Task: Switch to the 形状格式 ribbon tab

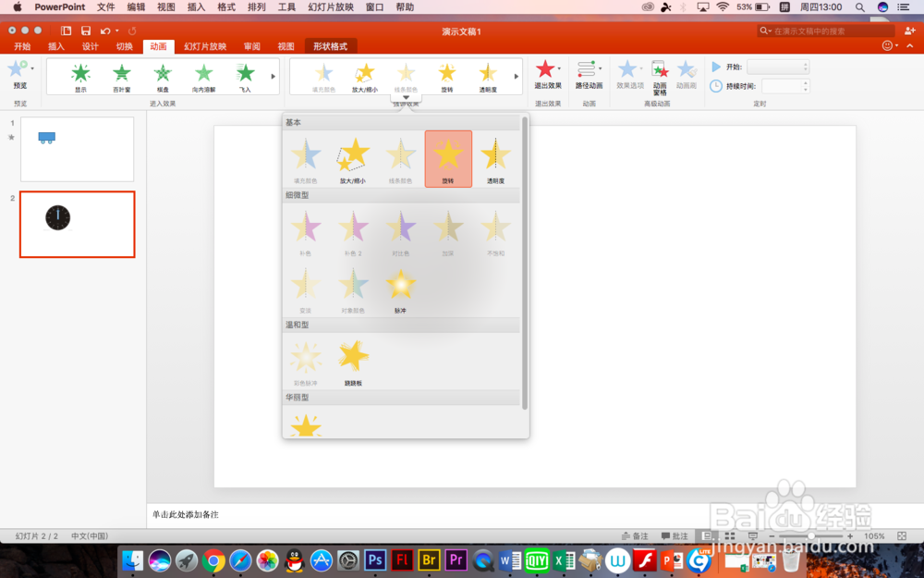Action: point(330,46)
